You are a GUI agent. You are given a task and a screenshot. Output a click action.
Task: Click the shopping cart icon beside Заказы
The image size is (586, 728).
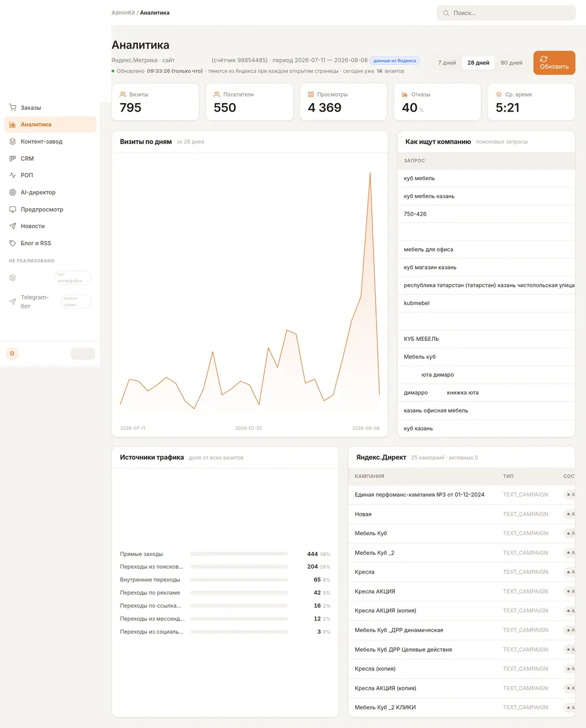point(13,108)
